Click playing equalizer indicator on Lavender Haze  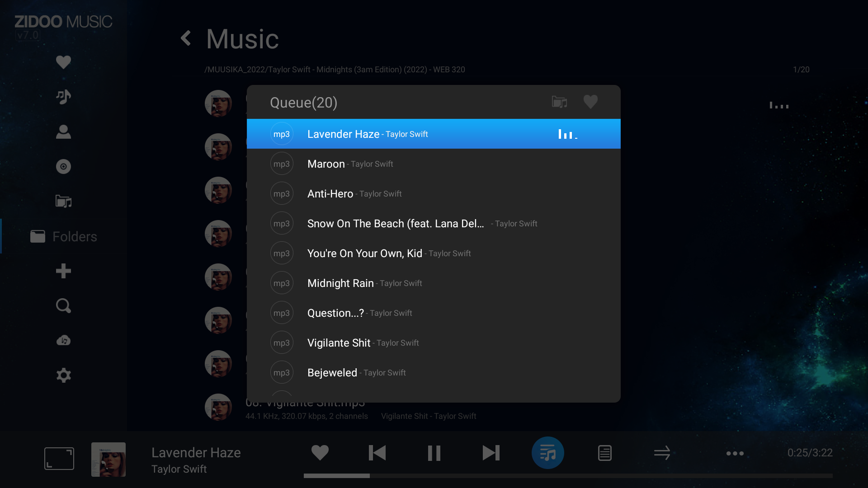pos(568,134)
